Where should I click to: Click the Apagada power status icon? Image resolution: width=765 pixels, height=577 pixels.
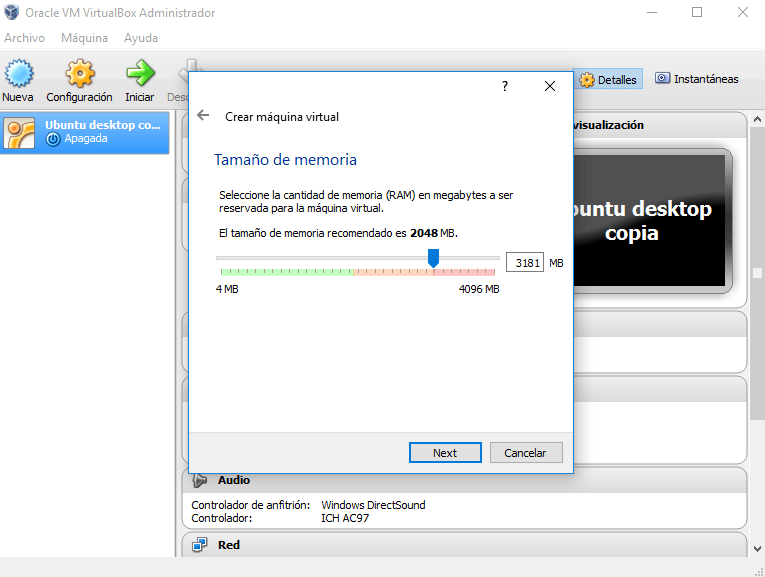pyautogui.click(x=53, y=139)
